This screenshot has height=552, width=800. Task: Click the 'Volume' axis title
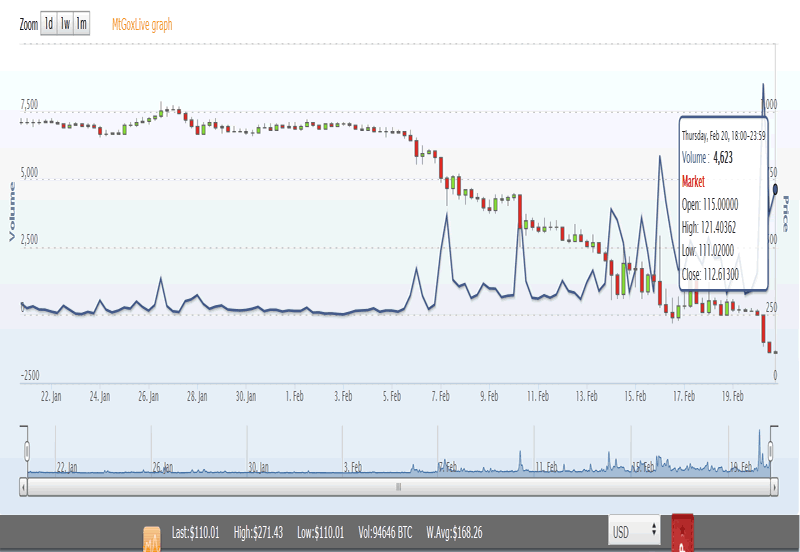click(x=12, y=212)
